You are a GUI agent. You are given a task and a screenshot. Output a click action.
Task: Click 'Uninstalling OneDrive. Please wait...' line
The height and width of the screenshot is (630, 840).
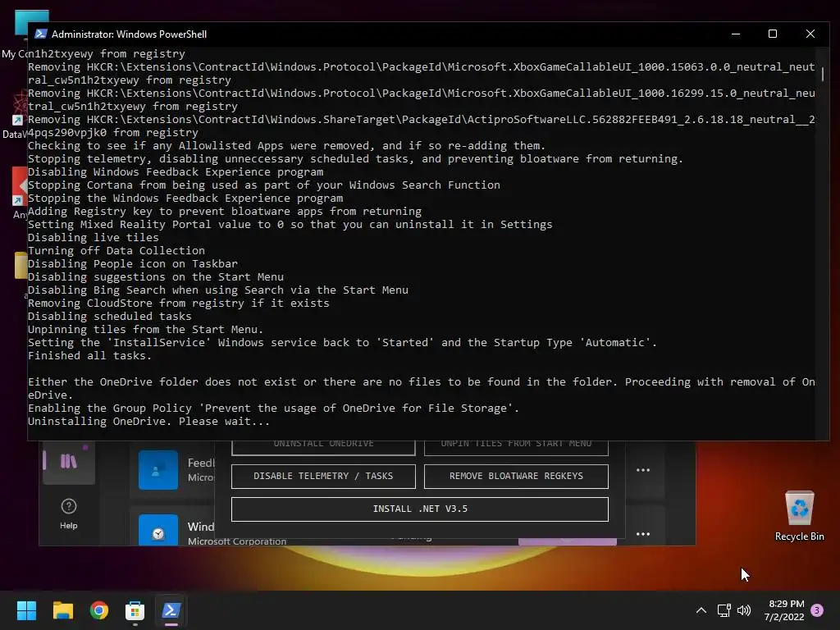148,422
